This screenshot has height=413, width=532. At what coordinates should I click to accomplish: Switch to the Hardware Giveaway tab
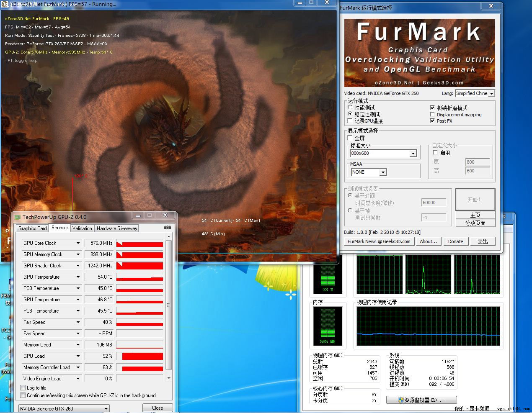pos(117,228)
